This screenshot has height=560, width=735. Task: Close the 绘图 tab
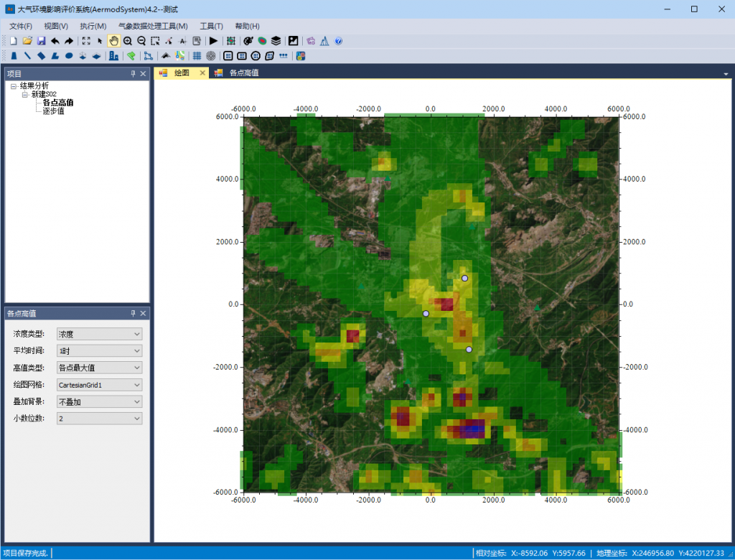pyautogui.click(x=202, y=73)
